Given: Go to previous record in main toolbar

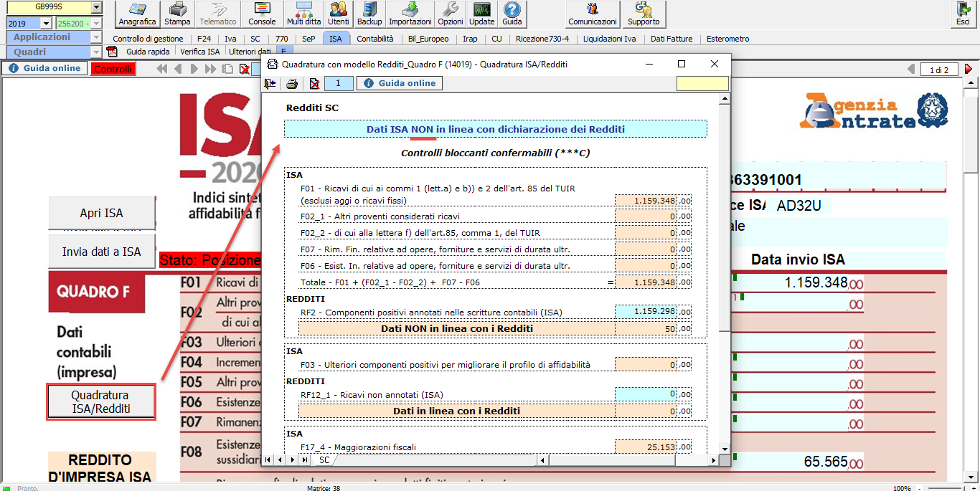Looking at the screenshot, I should pyautogui.click(x=177, y=69).
